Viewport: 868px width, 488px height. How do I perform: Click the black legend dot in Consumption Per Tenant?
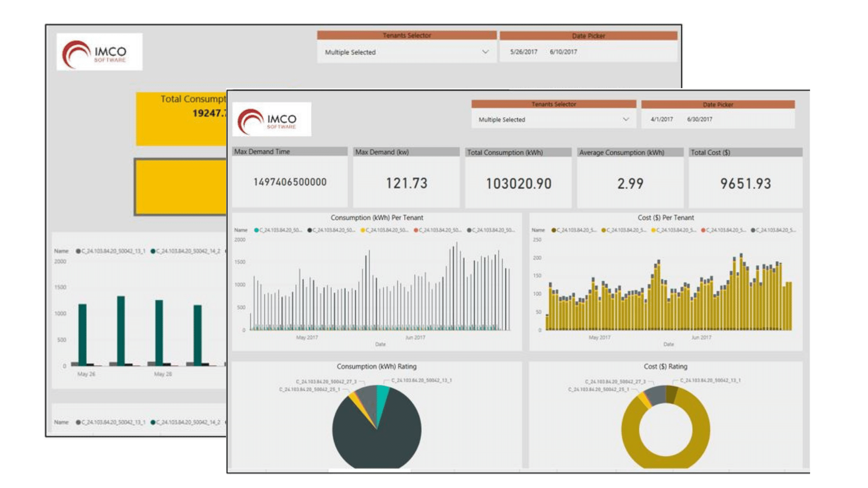pyautogui.click(x=310, y=230)
